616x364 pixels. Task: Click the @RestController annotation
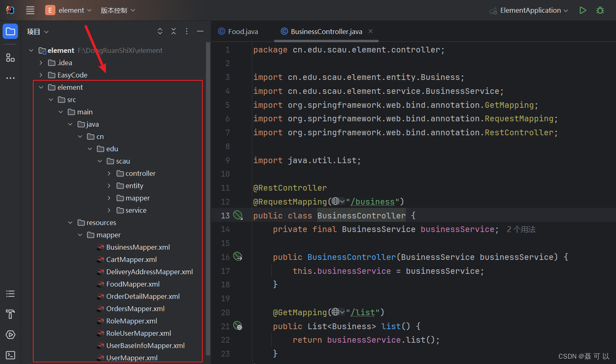(290, 188)
